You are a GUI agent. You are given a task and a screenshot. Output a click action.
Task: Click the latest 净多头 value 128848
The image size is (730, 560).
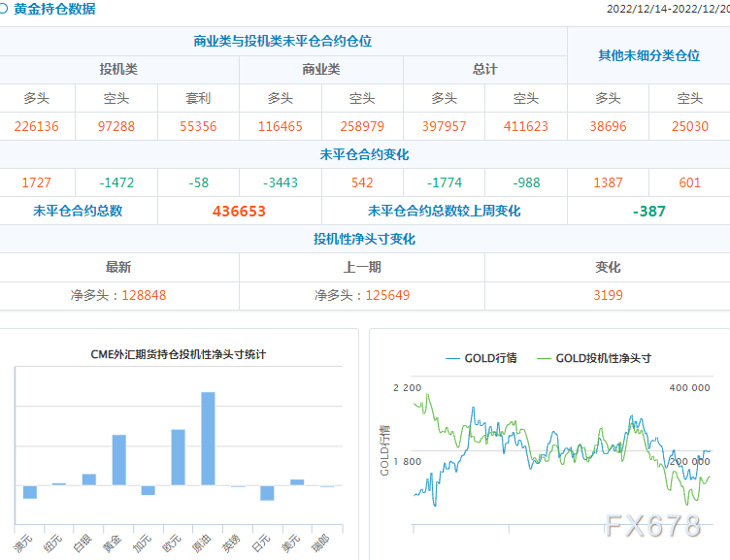tap(145, 295)
